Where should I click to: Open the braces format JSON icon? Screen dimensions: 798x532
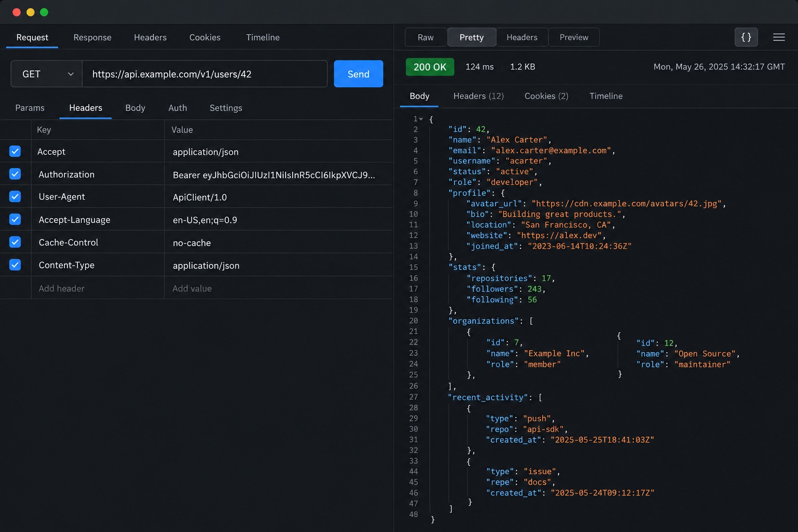tap(746, 37)
